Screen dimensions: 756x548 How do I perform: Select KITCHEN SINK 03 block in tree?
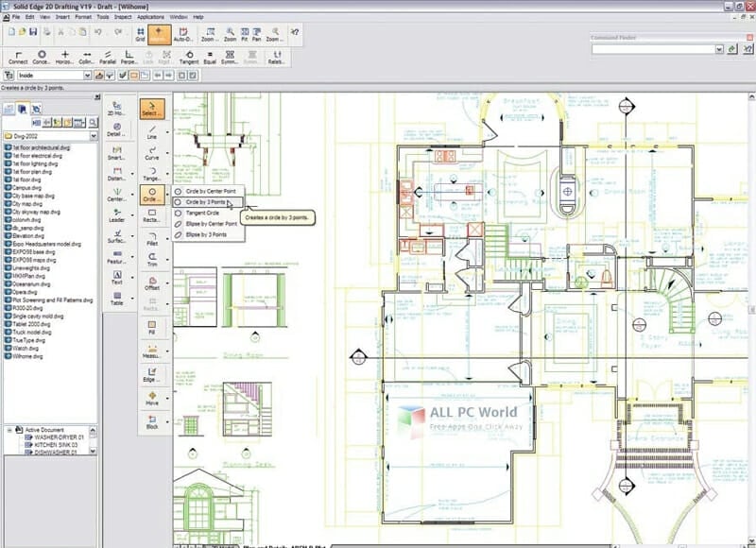coord(51,445)
